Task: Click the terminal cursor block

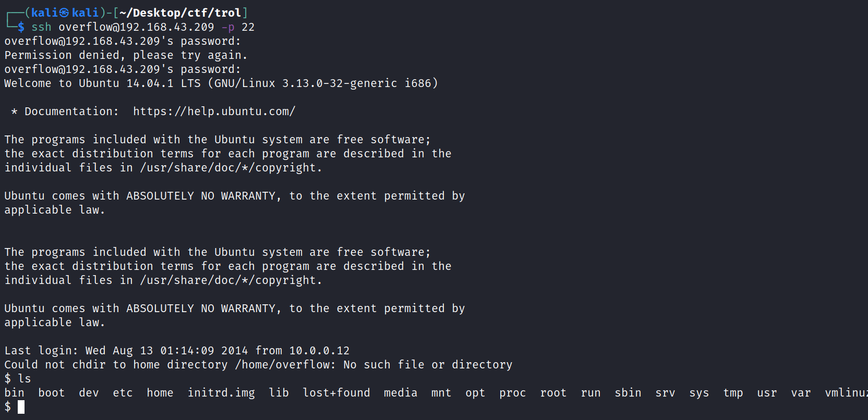Action: 21,407
